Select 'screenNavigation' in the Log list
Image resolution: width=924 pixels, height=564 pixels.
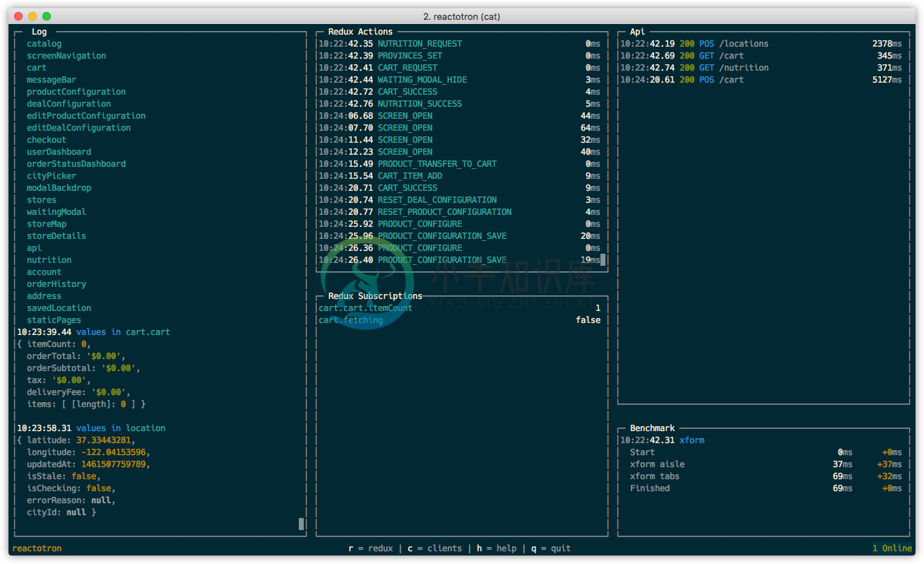(x=66, y=56)
